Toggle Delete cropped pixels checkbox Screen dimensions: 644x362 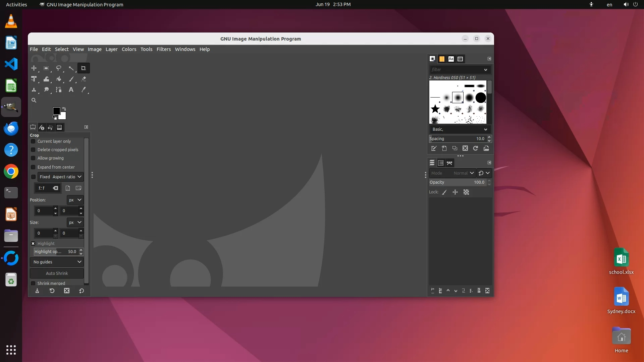point(33,150)
